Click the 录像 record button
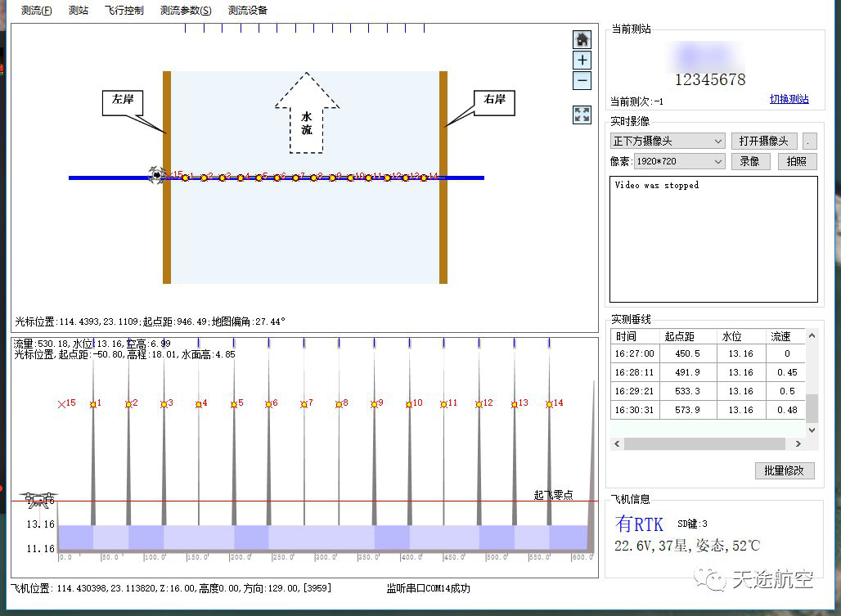Image resolution: width=841 pixels, height=616 pixels. tap(750, 162)
